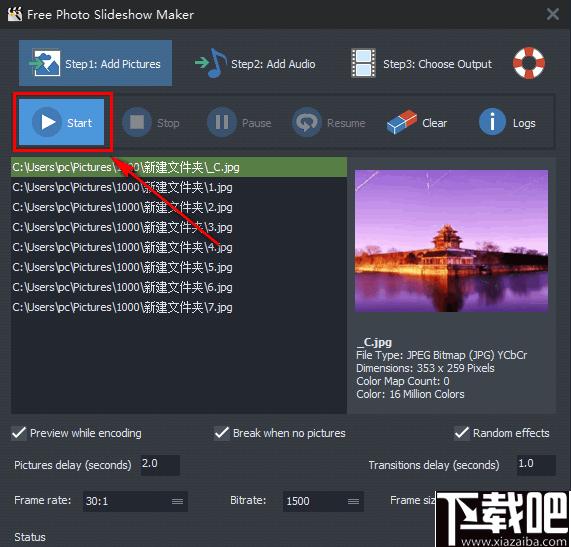The image size is (571, 547).
Task: Click the film strip Choose Output icon
Action: click(363, 63)
